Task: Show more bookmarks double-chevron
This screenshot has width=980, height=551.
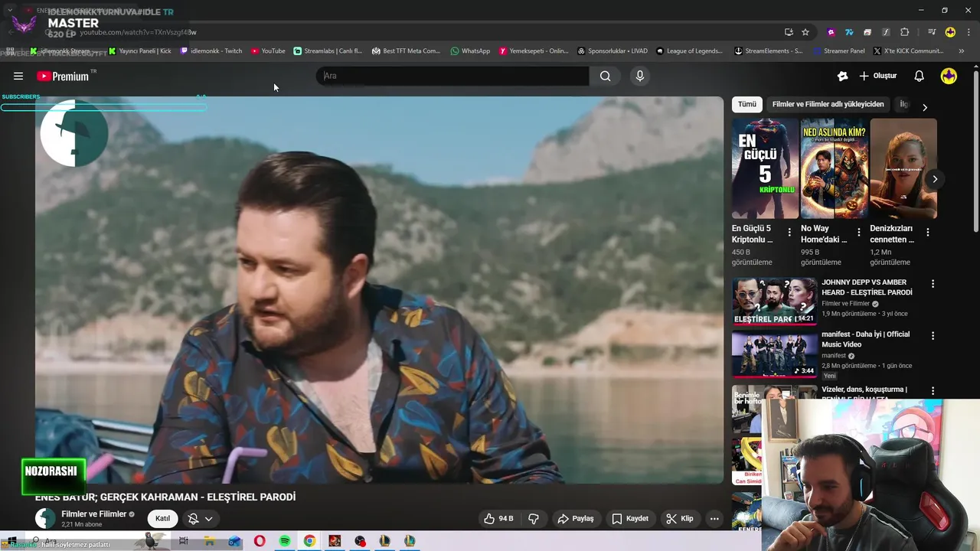Action: click(x=961, y=51)
